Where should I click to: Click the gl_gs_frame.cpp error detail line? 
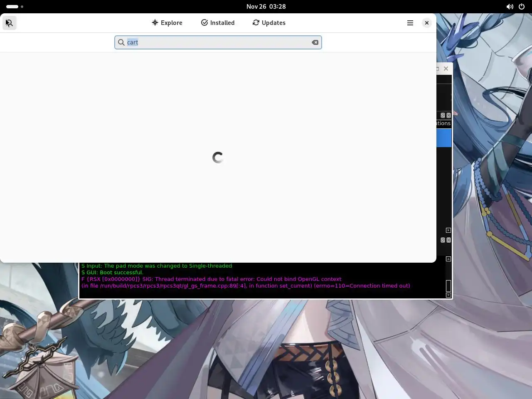point(246,286)
